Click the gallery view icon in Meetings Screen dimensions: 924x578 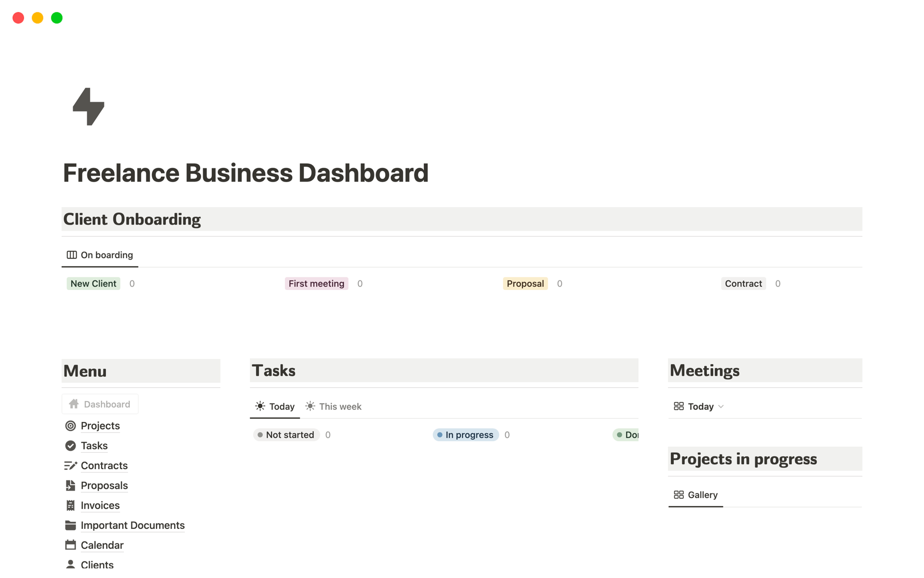pyautogui.click(x=679, y=406)
